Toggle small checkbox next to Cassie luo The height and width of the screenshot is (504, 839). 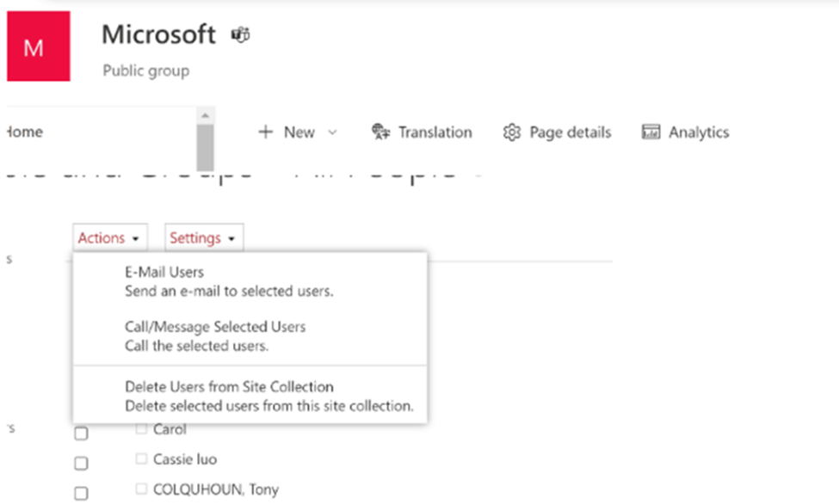pyautogui.click(x=141, y=458)
